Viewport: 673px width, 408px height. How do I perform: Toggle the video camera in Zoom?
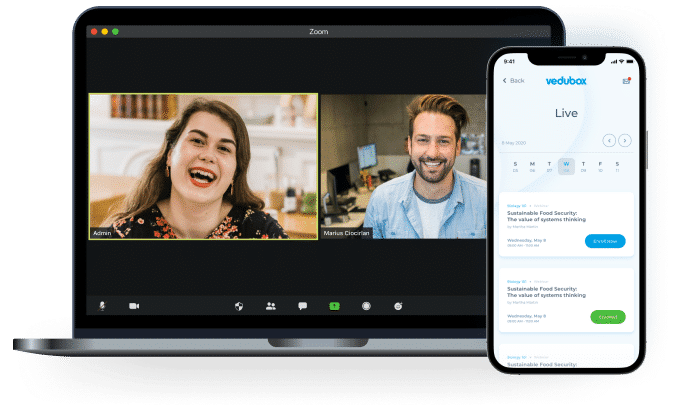click(x=134, y=306)
